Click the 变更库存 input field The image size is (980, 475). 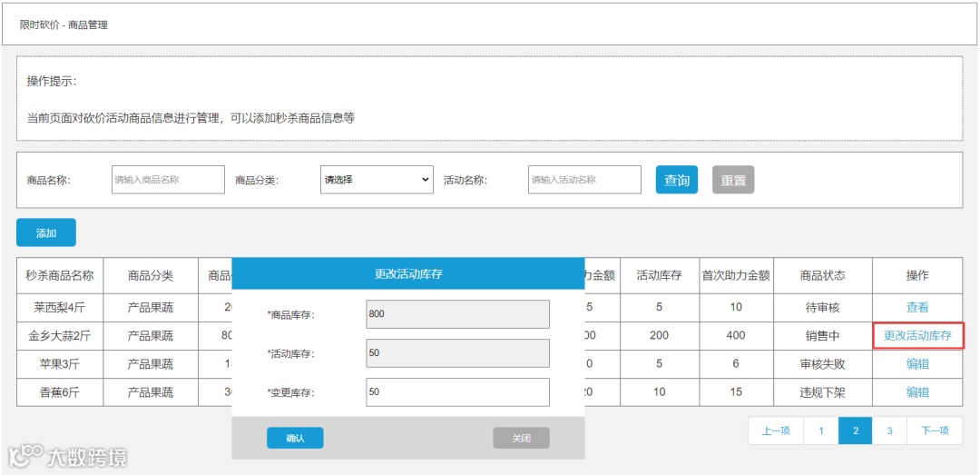pyautogui.click(x=457, y=392)
